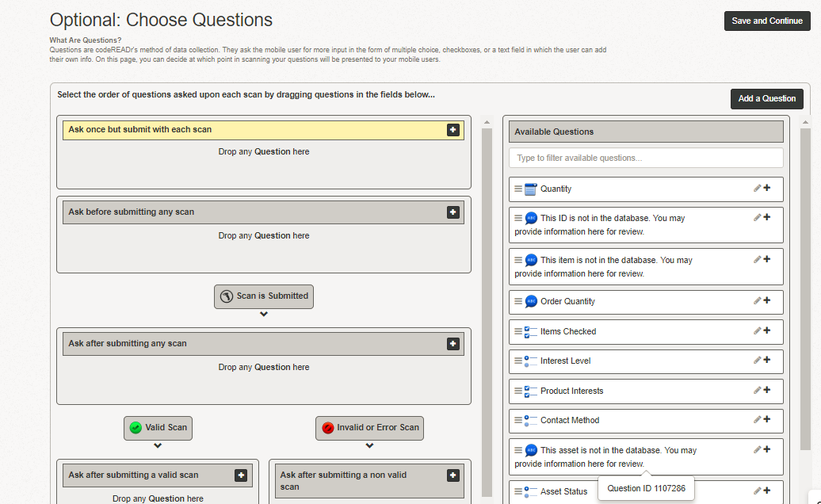Click the Product Interests question label
The height and width of the screenshot is (504, 821).
[572, 391]
